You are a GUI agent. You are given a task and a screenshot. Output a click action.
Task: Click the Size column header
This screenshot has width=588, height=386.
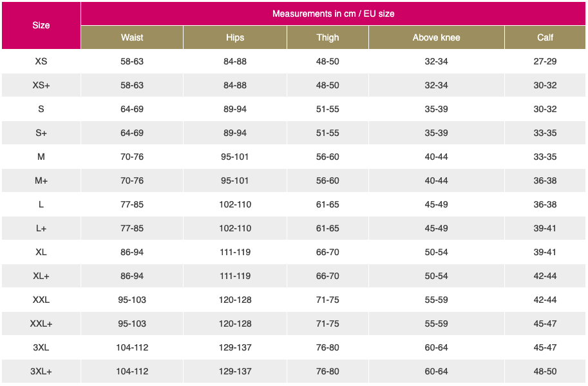click(x=41, y=26)
